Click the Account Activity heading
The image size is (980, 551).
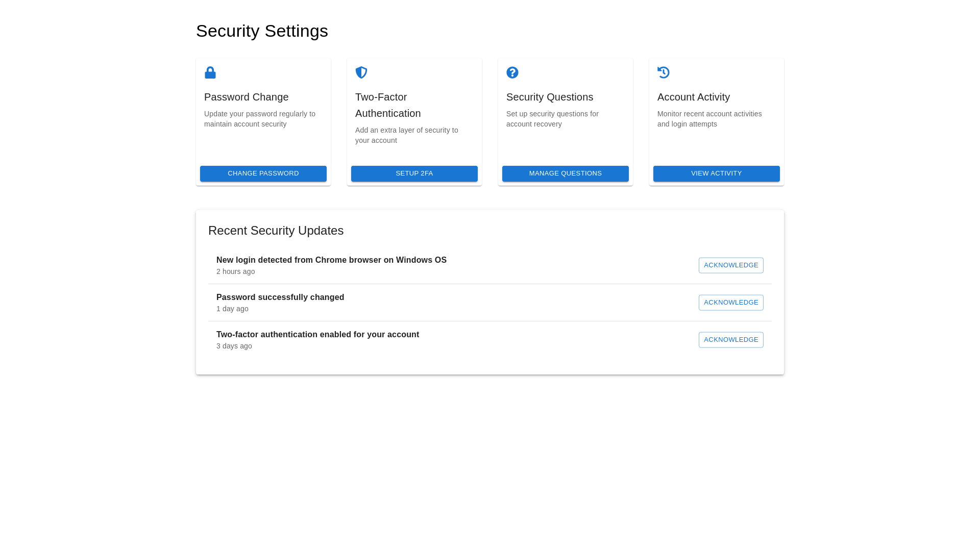point(693,97)
